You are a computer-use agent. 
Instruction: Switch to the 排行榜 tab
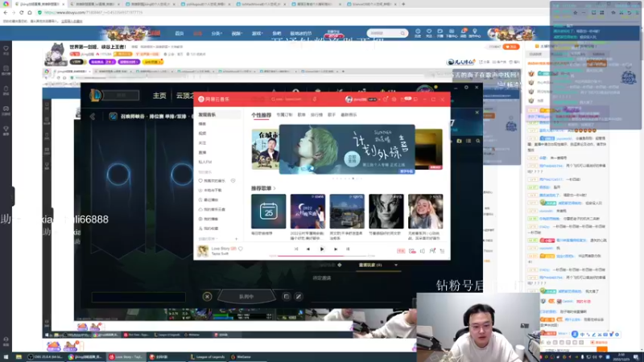click(316, 115)
